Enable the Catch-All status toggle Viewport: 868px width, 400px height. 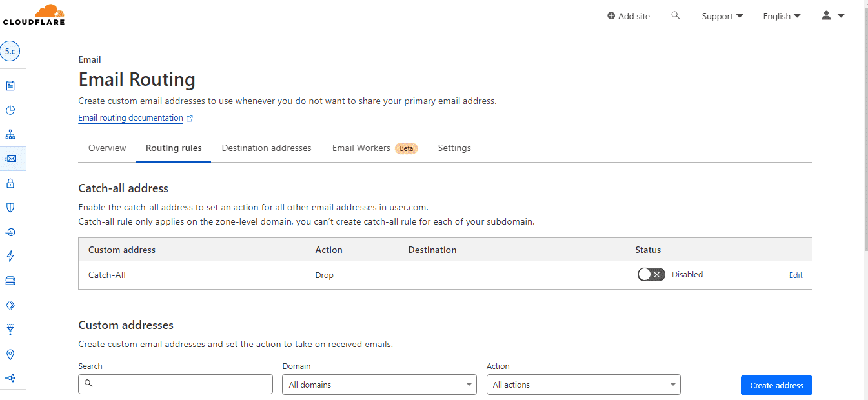click(x=651, y=275)
